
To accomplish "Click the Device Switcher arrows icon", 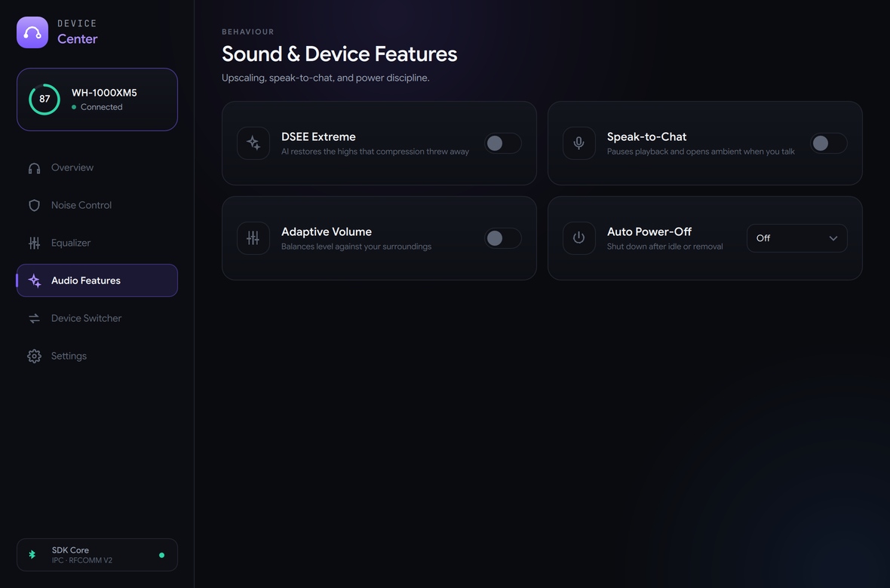I will click(34, 318).
